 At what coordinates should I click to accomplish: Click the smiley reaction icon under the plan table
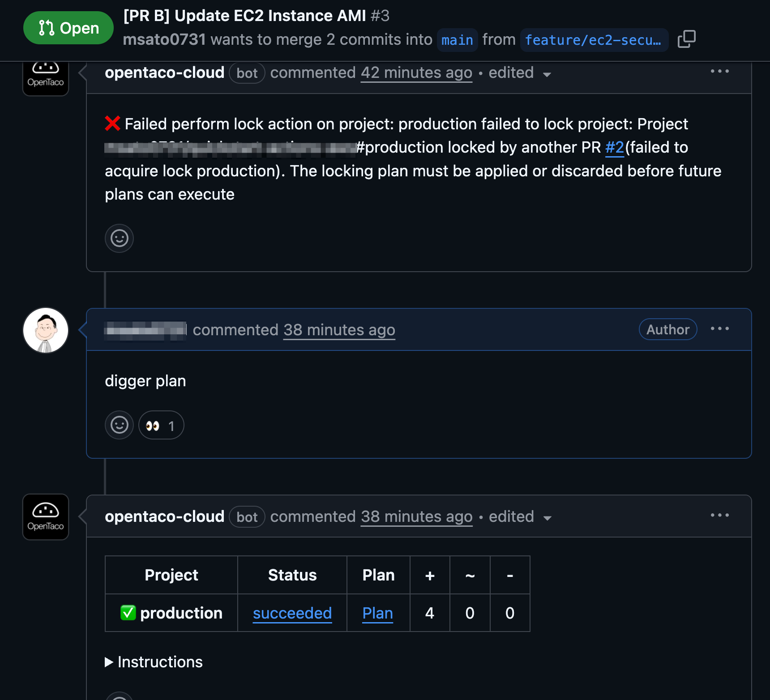(119, 696)
